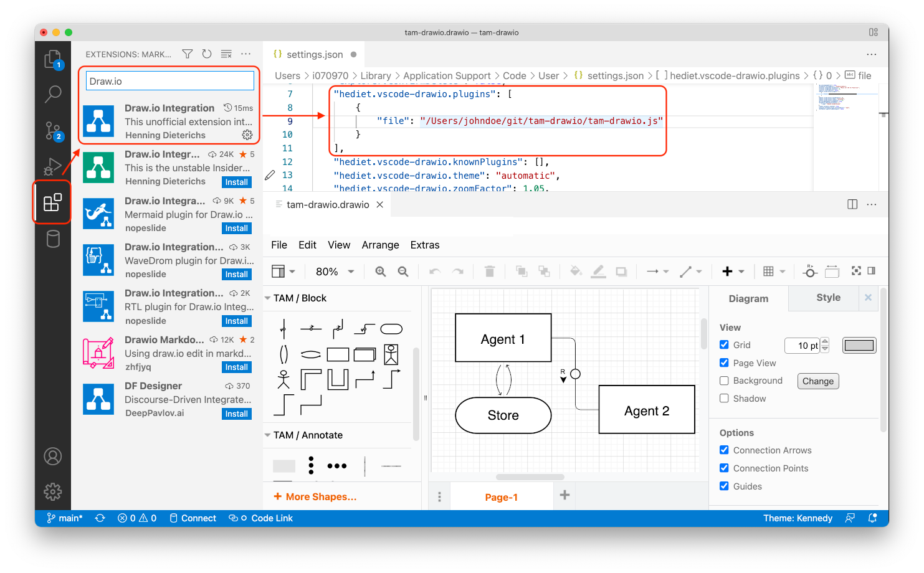Open the Insert plus dropdown
Viewport: 924px width, 573px height.
tap(733, 272)
